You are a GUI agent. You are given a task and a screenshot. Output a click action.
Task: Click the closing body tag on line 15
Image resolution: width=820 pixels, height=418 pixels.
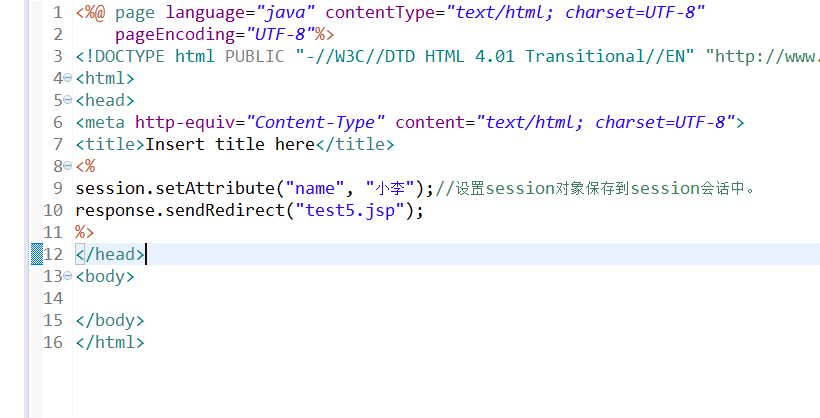coord(110,320)
